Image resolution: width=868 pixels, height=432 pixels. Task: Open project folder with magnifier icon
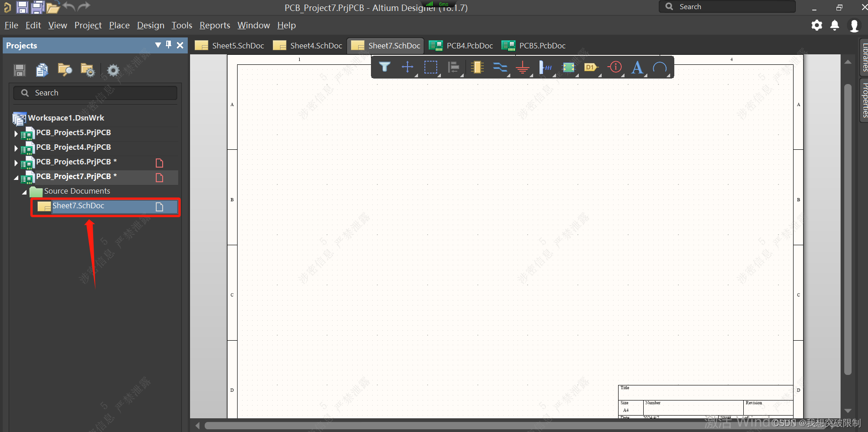[65, 70]
